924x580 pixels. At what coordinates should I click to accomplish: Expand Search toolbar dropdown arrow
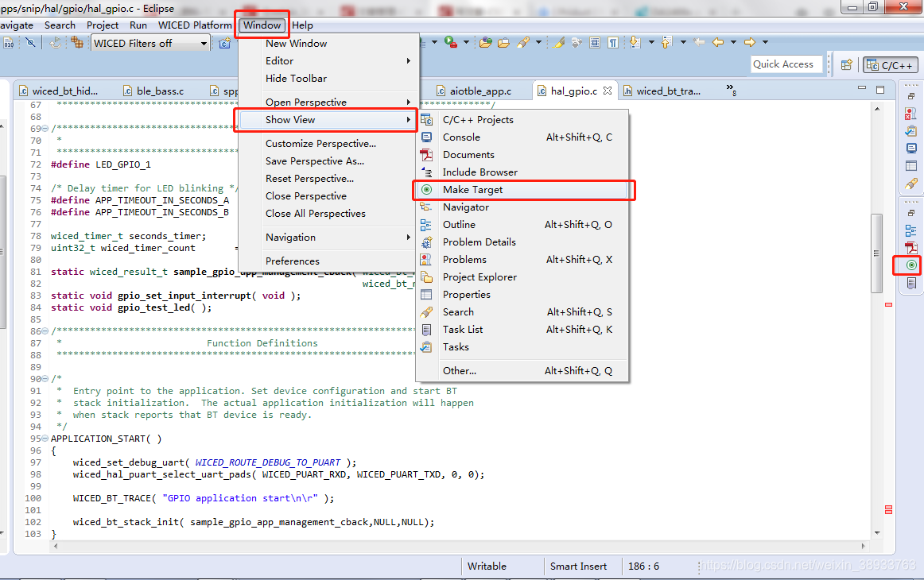pos(538,42)
